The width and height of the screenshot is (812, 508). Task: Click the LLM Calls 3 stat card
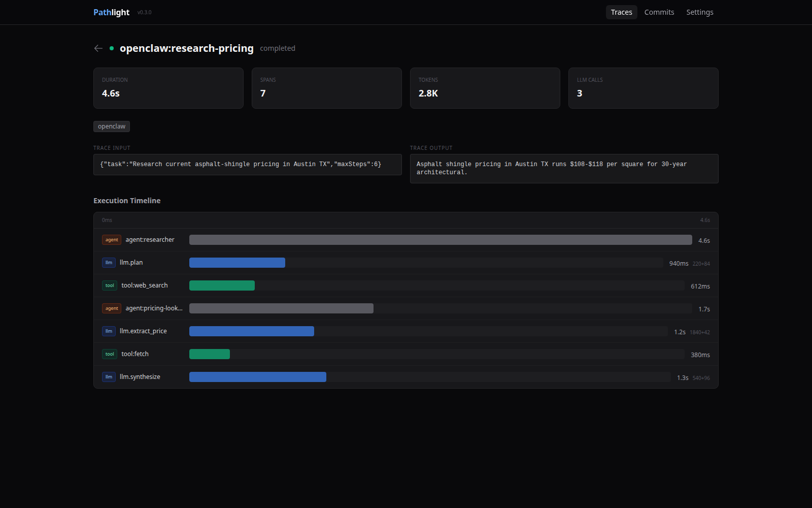(644, 88)
